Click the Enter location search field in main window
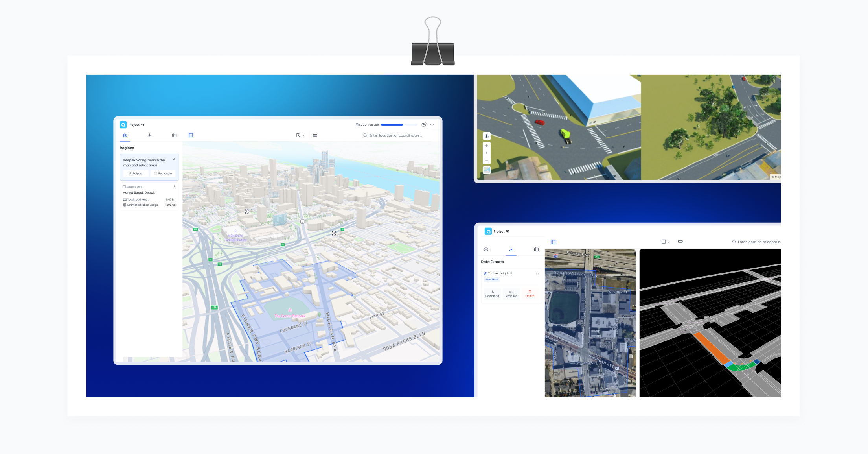 tap(395, 135)
